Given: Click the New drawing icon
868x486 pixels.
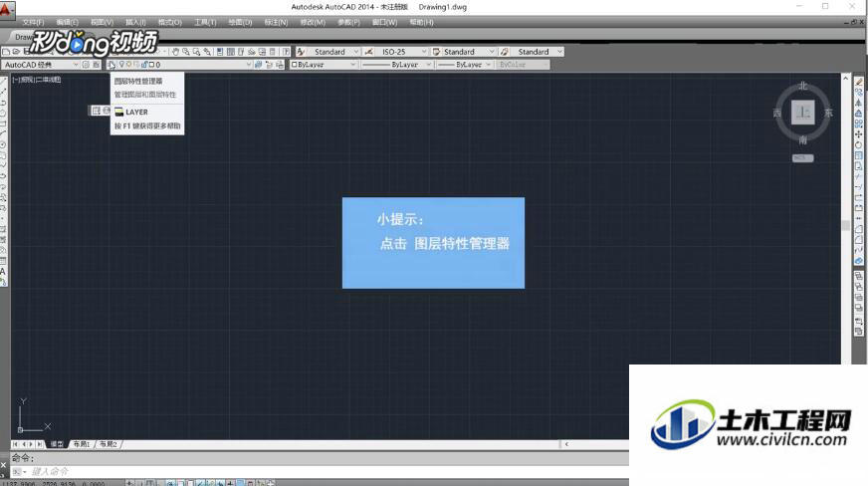Looking at the screenshot, I should coord(6,52).
